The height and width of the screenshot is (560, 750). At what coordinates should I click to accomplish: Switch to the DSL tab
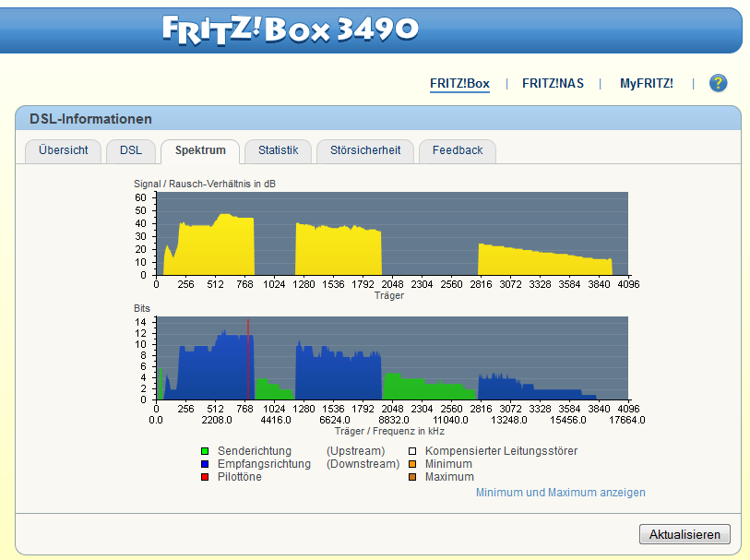131,150
